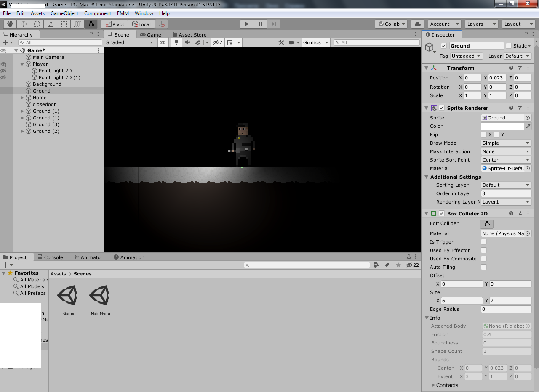Enable Is Trigger checkbox
Image resolution: width=539 pixels, height=392 pixels.
click(484, 242)
